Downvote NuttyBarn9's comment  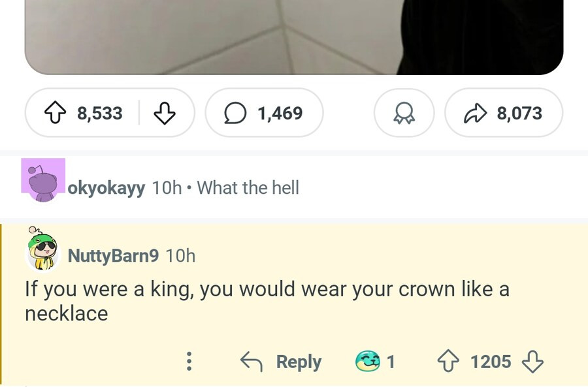coord(533,361)
